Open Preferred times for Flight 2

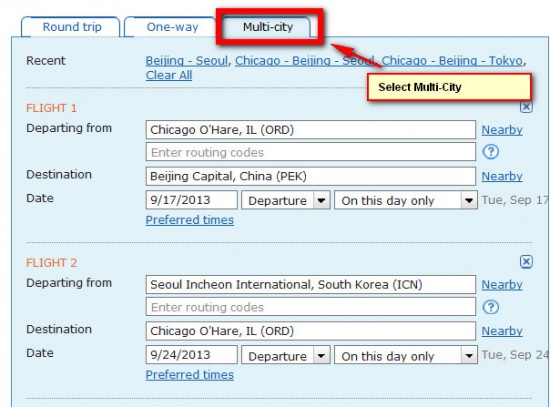click(190, 375)
